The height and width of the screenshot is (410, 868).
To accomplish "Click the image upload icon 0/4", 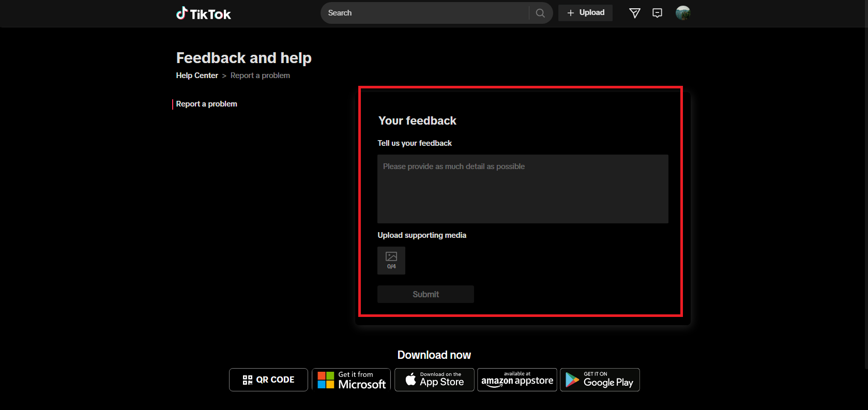I will click(x=391, y=260).
